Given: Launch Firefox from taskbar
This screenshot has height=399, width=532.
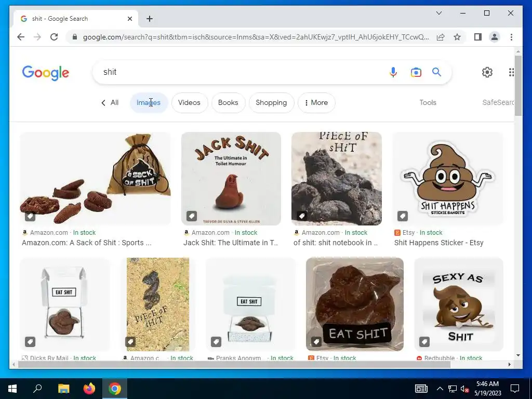Looking at the screenshot, I should click(89, 389).
